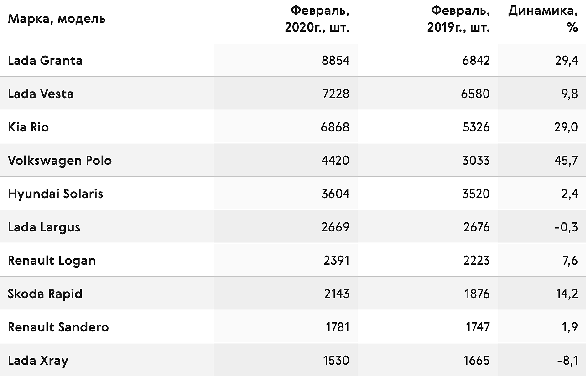Screen dimensions: 588x378
Task: Select the Lada Vesta model name
Action: [41, 94]
